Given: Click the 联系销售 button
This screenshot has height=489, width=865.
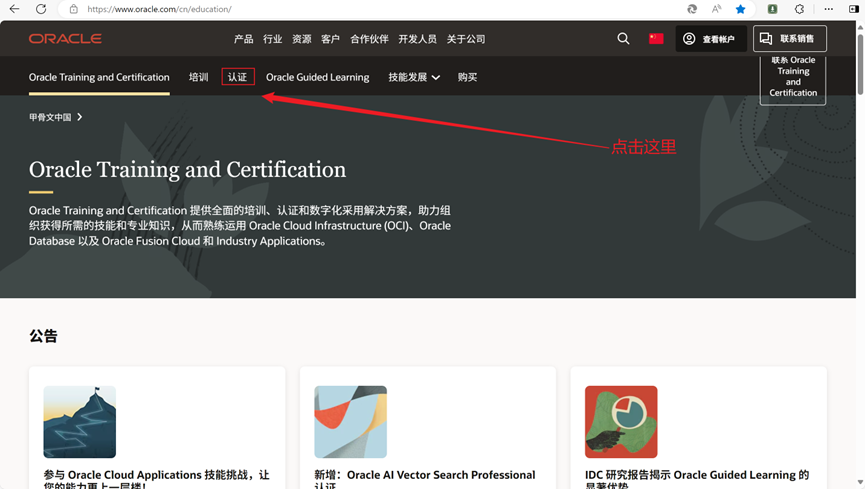Looking at the screenshot, I should (x=790, y=39).
